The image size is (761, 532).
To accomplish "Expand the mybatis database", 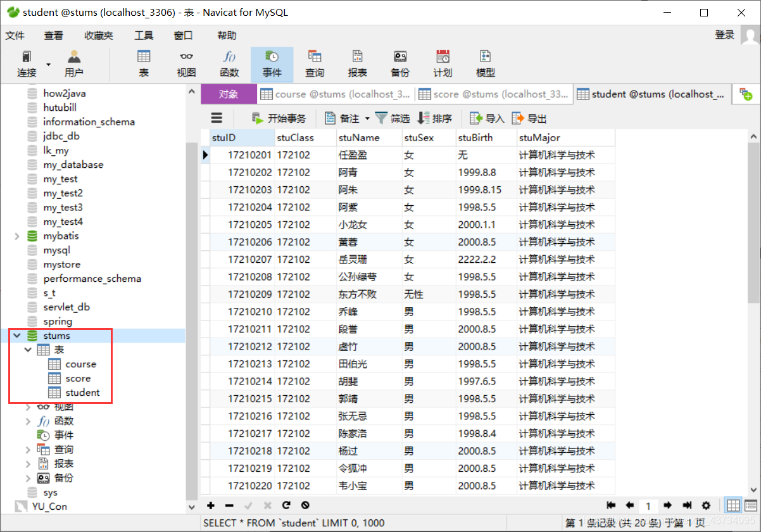I will [x=17, y=236].
